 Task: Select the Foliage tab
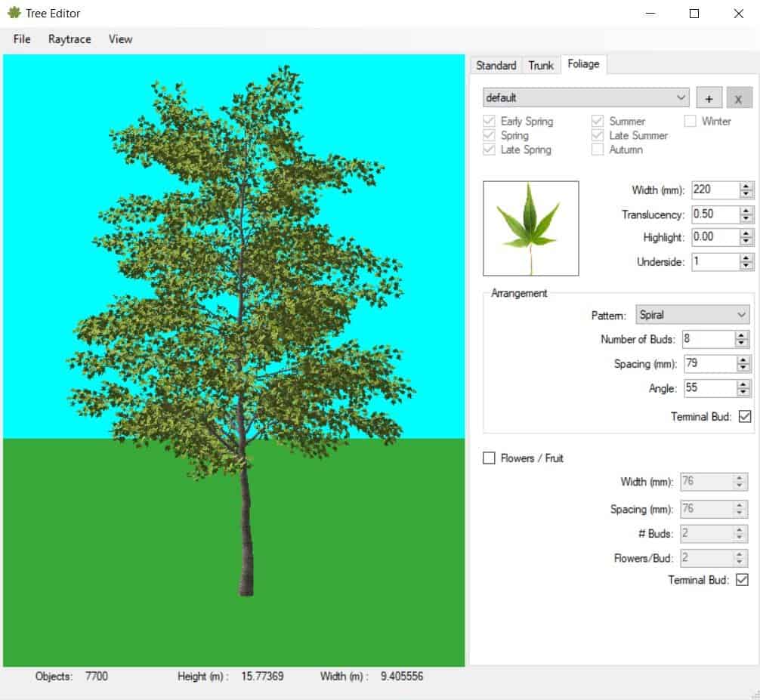583,64
